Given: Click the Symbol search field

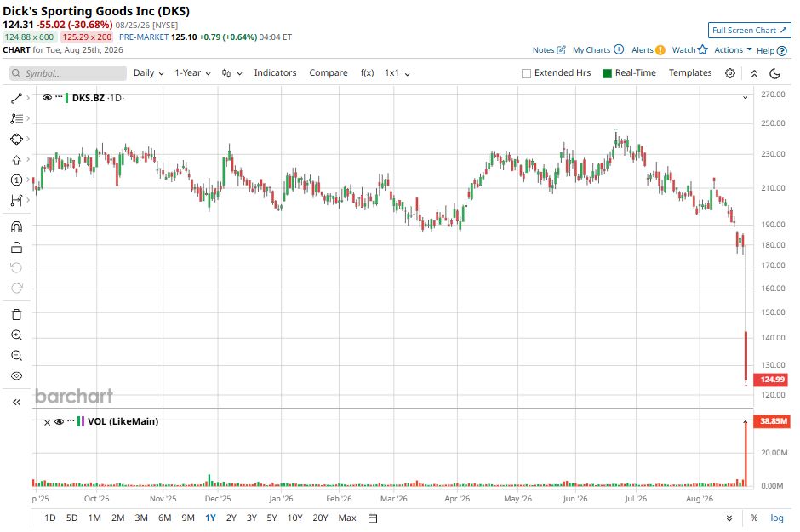Looking at the screenshot, I should click(x=68, y=73).
